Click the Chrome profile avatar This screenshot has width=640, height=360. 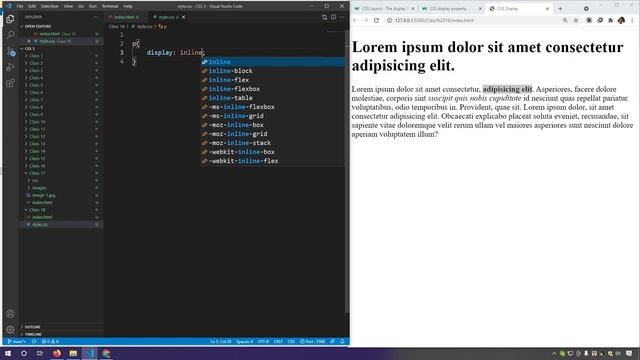[621, 20]
